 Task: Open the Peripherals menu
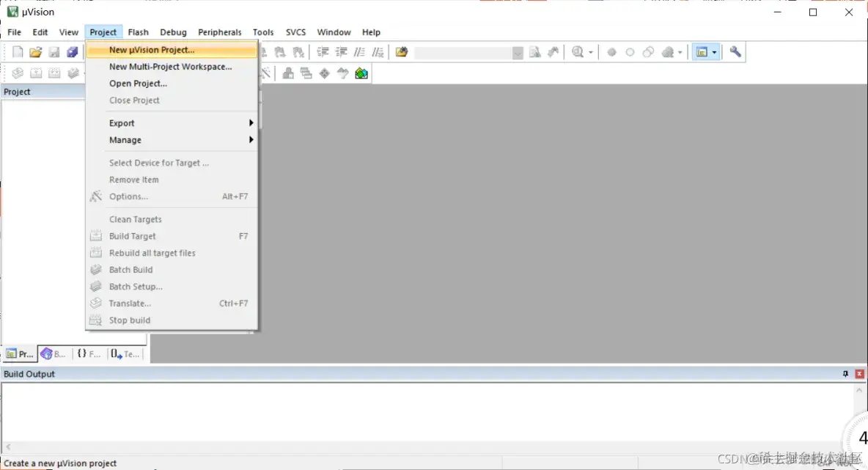click(x=220, y=32)
